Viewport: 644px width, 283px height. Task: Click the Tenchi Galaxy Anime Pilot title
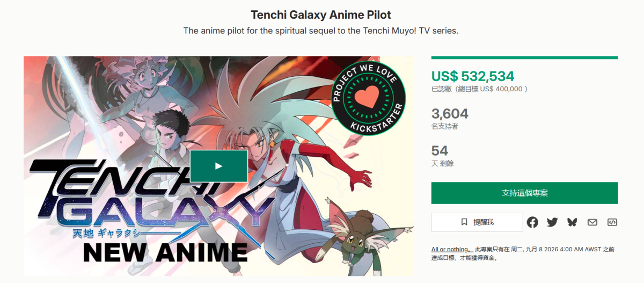[321, 14]
